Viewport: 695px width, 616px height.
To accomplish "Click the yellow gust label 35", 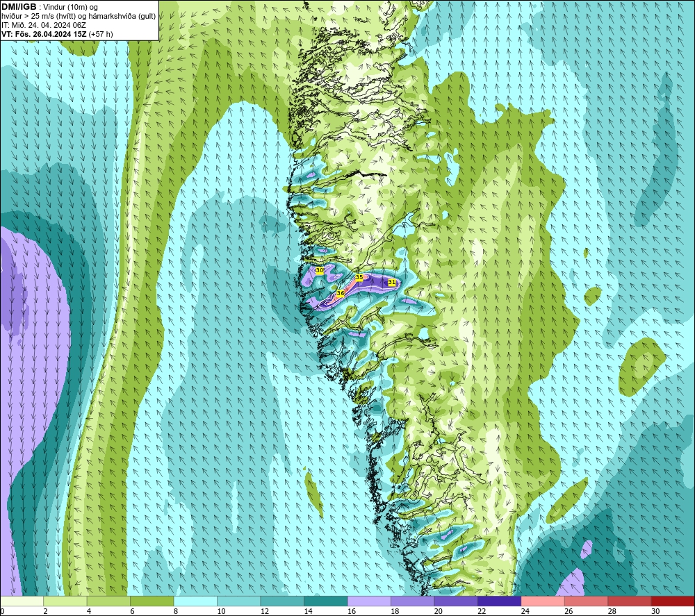I will (x=359, y=277).
